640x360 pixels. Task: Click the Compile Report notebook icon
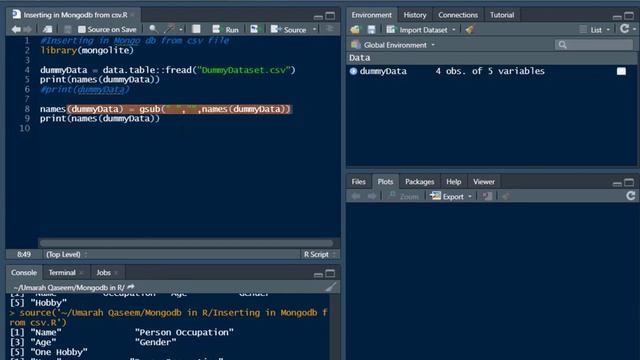pos(196,29)
